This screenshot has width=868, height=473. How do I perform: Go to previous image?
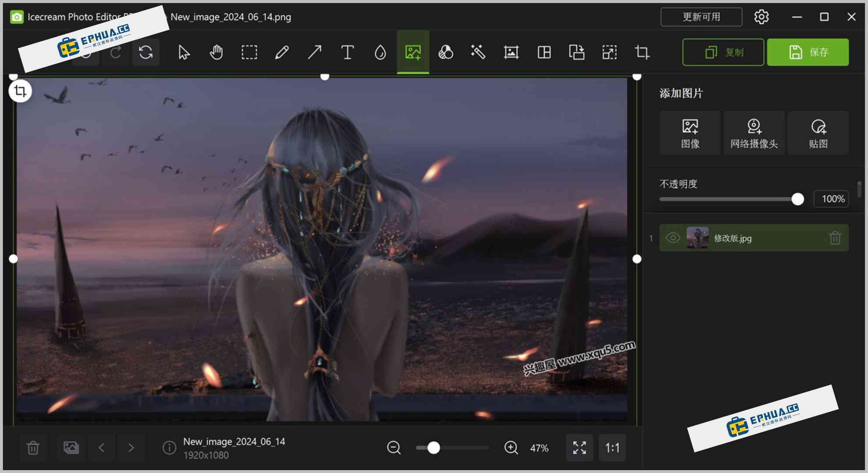pyautogui.click(x=102, y=448)
